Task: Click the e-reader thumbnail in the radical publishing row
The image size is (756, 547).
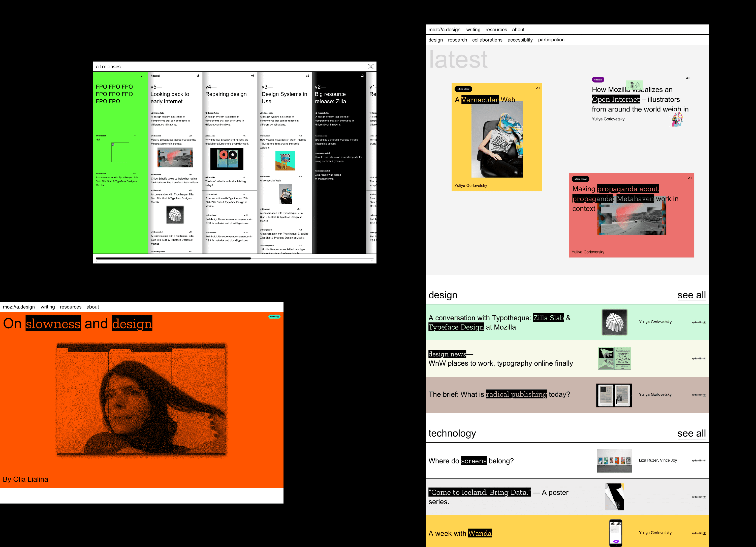Action: (x=614, y=395)
